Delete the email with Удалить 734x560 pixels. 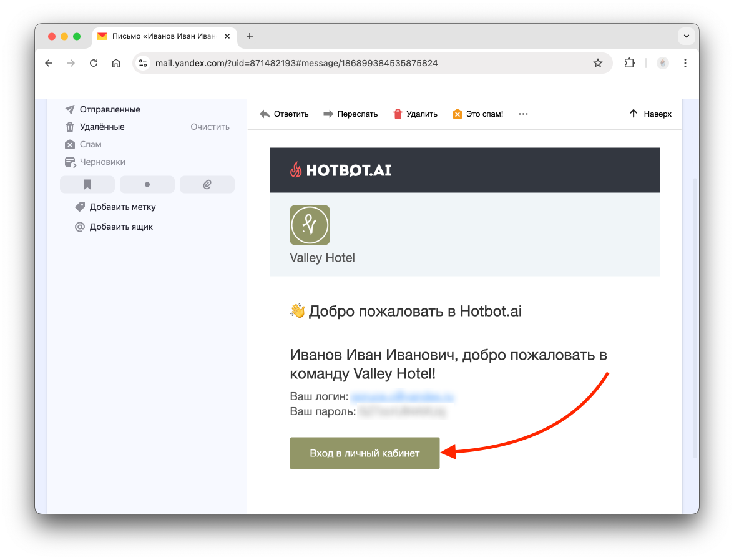coord(415,114)
